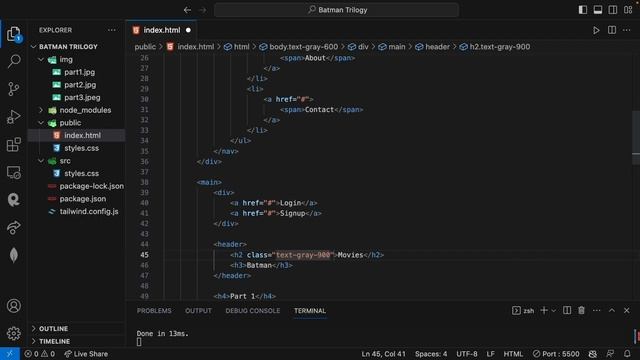Viewport: 640px width, 360px height.
Task: Open the Accounts menu icon
Action: pyautogui.click(x=13, y=306)
